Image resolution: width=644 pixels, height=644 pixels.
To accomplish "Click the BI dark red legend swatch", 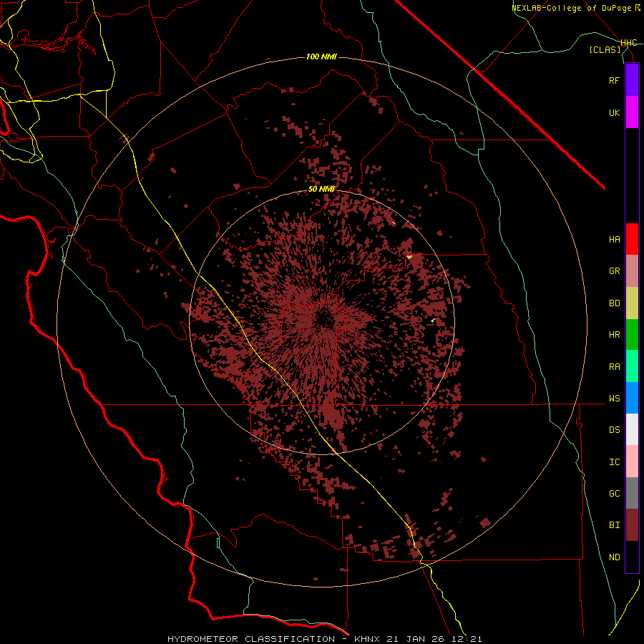I will (632, 525).
